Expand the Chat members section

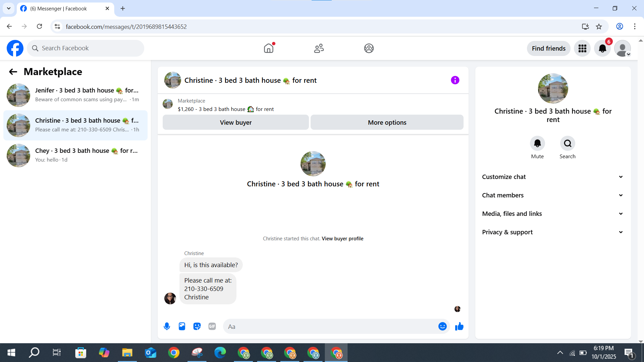pos(553,195)
